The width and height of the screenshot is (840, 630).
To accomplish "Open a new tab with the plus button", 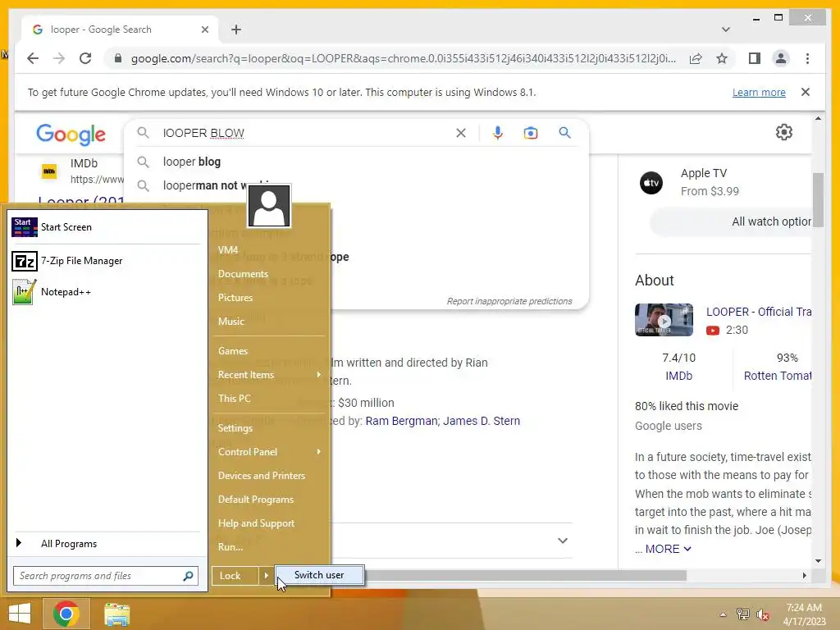I will (x=236, y=30).
